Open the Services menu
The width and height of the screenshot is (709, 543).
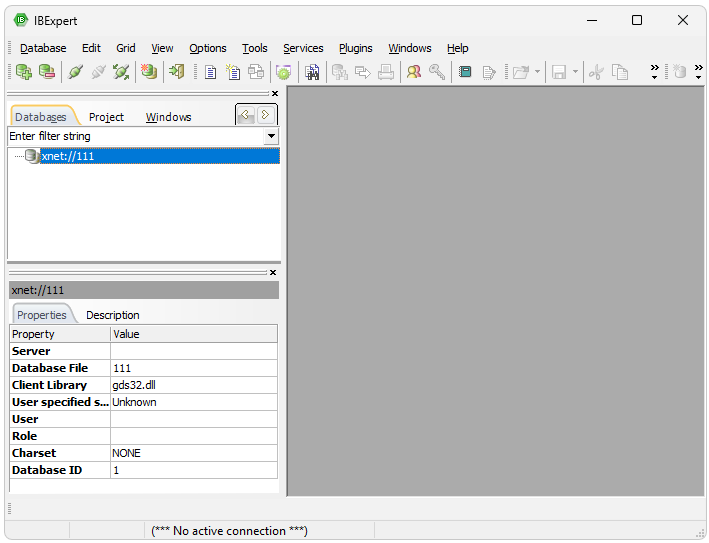pos(303,48)
